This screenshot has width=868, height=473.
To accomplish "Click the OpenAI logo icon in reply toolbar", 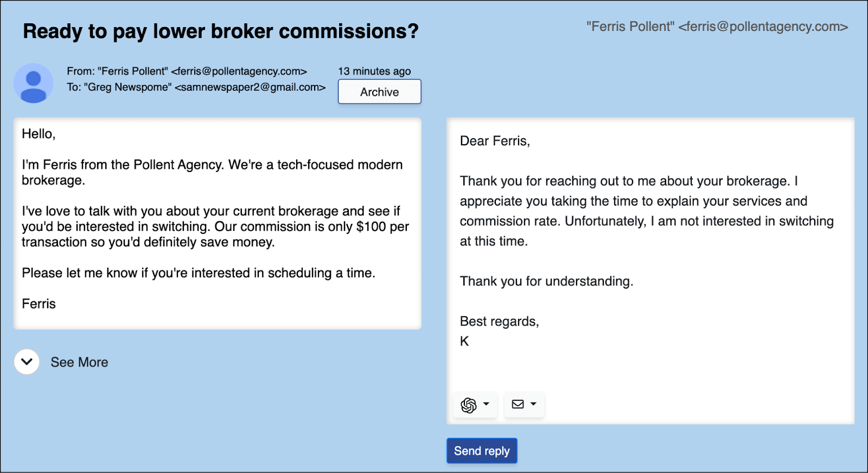I will tap(468, 405).
